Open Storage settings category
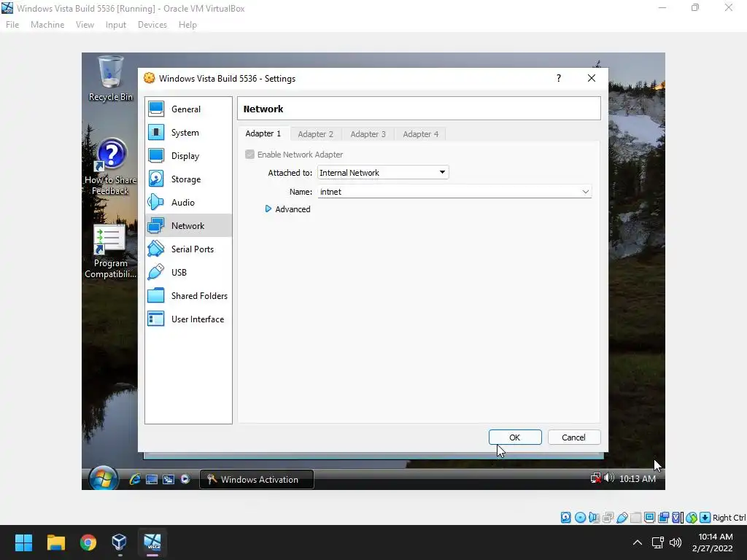 coord(188,179)
